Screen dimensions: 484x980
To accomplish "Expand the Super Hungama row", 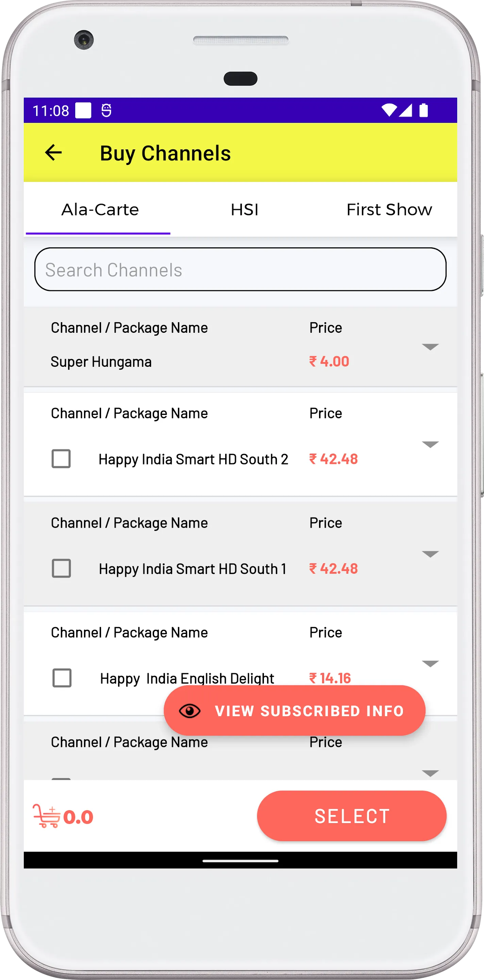I will pos(430,347).
